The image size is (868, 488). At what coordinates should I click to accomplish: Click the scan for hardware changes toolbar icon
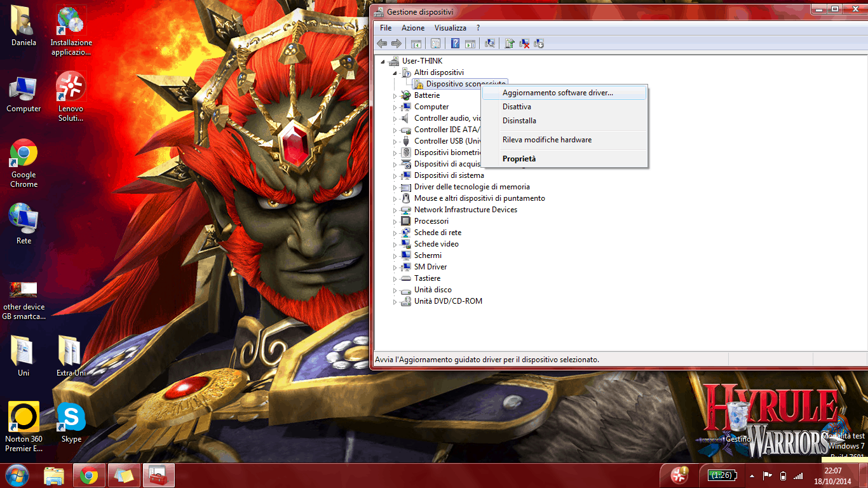tap(490, 43)
